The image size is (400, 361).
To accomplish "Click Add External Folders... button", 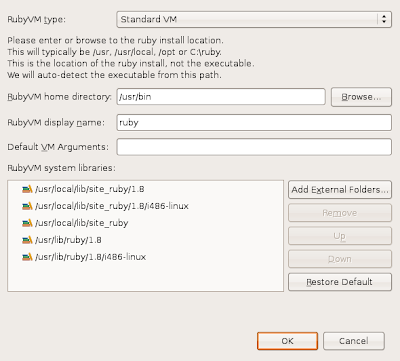I will [x=340, y=190].
